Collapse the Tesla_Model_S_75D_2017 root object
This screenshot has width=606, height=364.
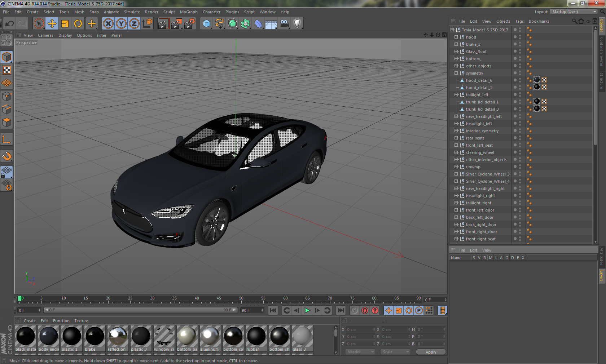point(452,30)
